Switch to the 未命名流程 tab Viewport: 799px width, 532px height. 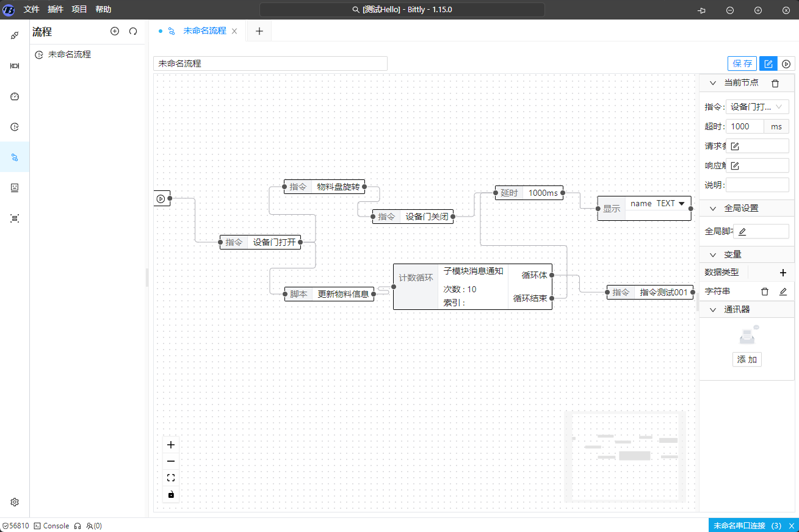tap(204, 31)
